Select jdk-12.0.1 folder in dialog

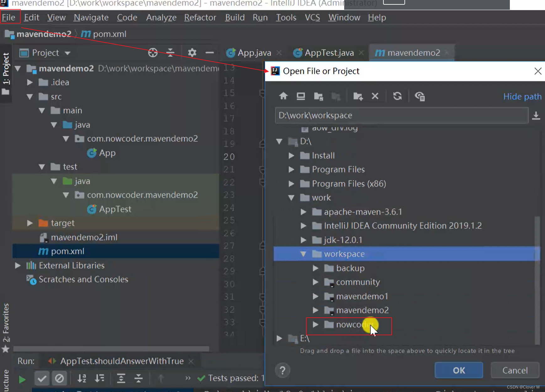pos(343,240)
